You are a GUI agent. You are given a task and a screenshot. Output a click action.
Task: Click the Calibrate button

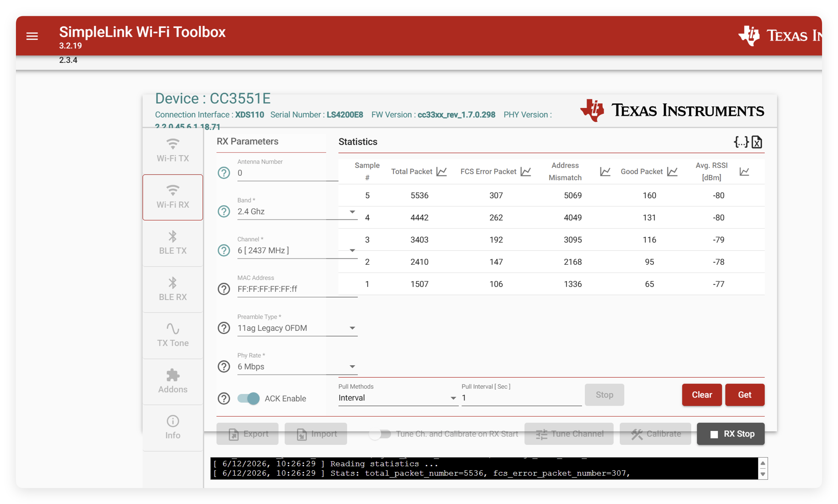655,434
